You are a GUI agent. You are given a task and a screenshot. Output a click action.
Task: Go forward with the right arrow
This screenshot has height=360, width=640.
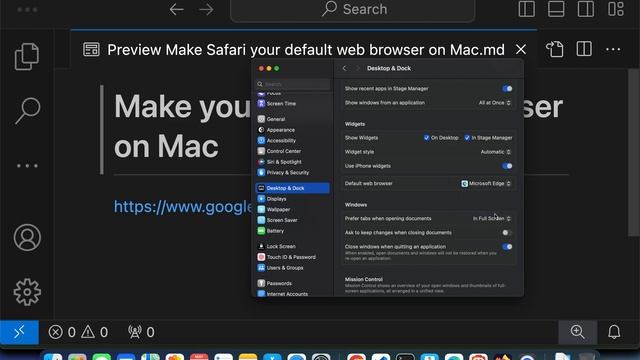pyautogui.click(x=207, y=9)
